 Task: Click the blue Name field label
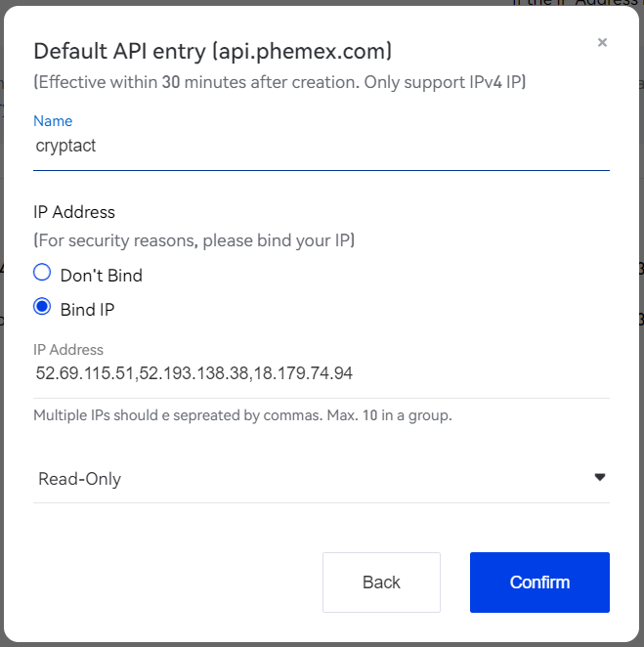pyautogui.click(x=53, y=121)
